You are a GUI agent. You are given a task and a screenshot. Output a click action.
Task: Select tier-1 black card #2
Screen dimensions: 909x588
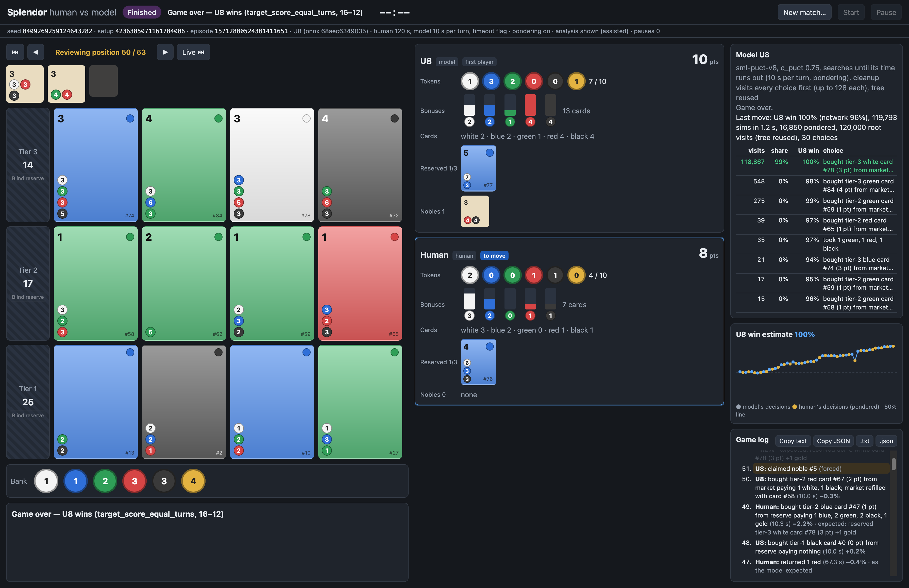184,402
